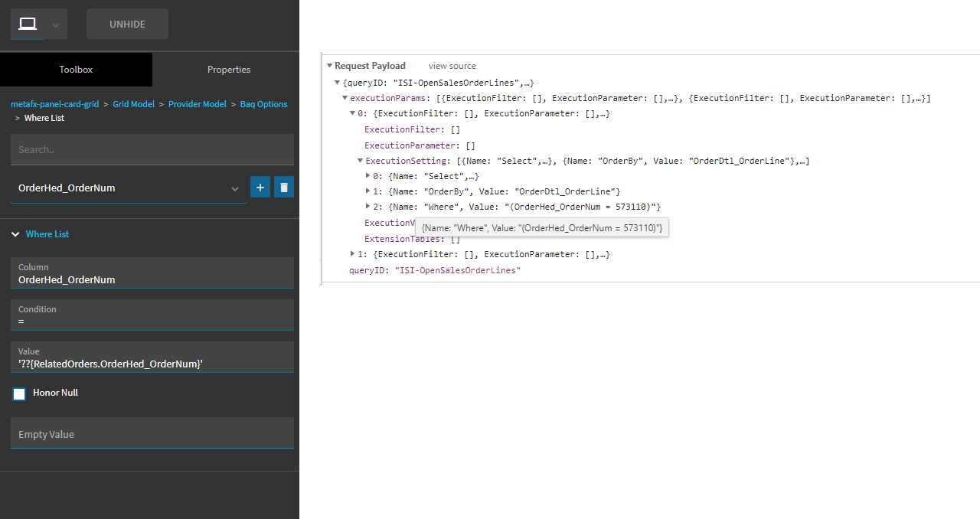Navigate to Grid Model breadcrumb
The height and width of the screenshot is (519, 980).
133,104
